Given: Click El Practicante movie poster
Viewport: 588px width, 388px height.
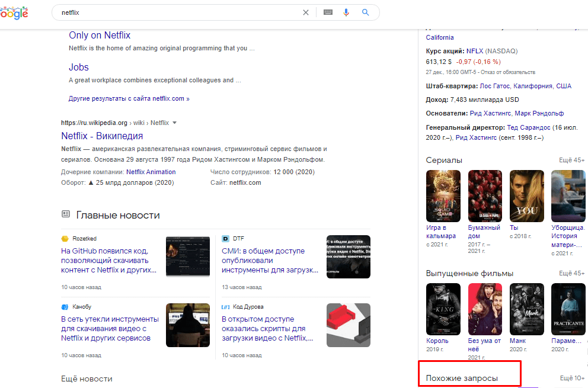Looking at the screenshot, I should [x=568, y=309].
